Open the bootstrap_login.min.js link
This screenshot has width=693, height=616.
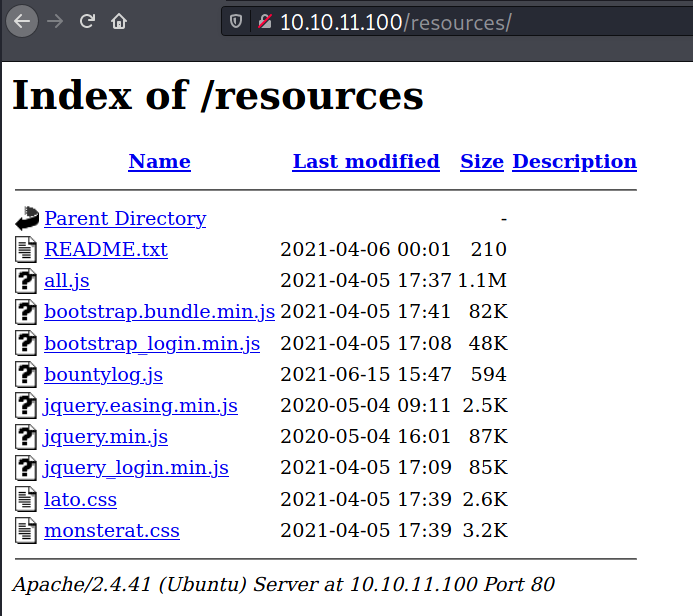click(x=152, y=344)
